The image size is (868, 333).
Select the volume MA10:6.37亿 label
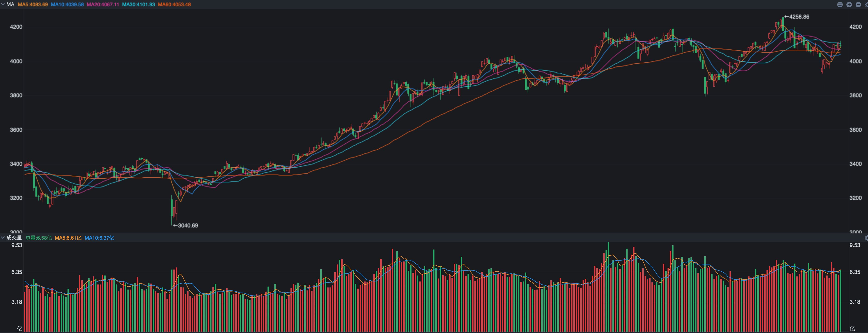(x=99, y=238)
